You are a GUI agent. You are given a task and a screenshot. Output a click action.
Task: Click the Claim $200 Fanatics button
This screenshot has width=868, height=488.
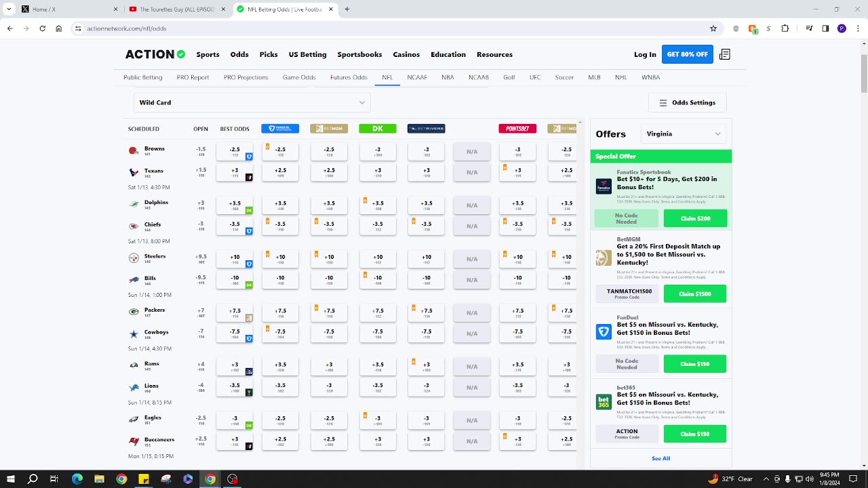695,218
